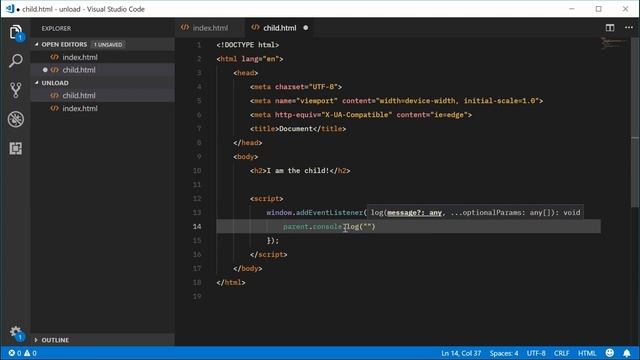Open the Extensions view

(16, 148)
